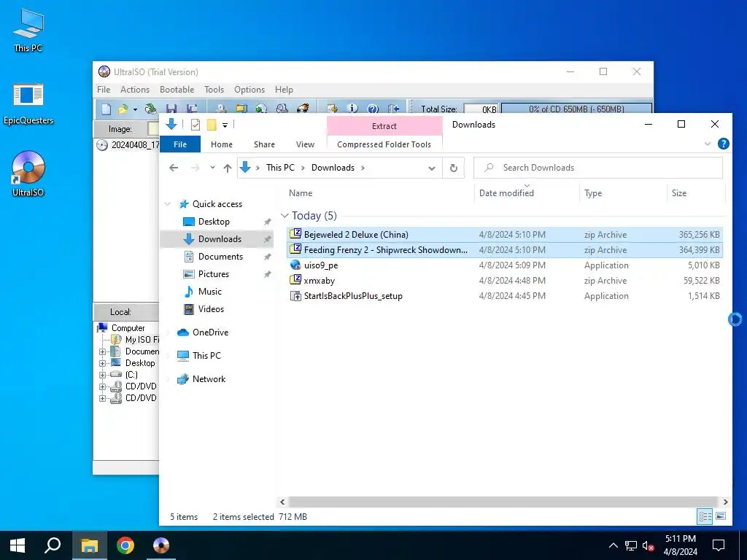
Task: Click the blue down-arrow icon in Explorer title bar
Action: pyautogui.click(x=171, y=124)
